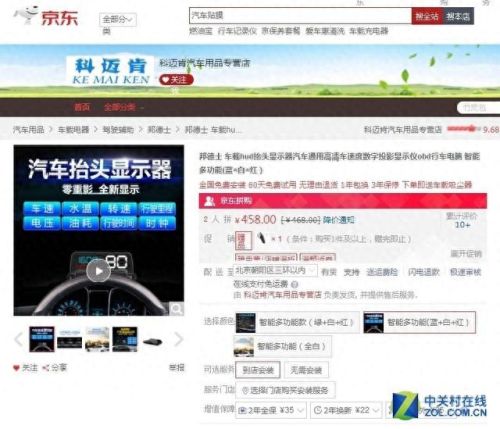The height and width of the screenshot is (429, 500).
Task: Click 选择门店购买安装服务 store selector
Action: click(285, 390)
